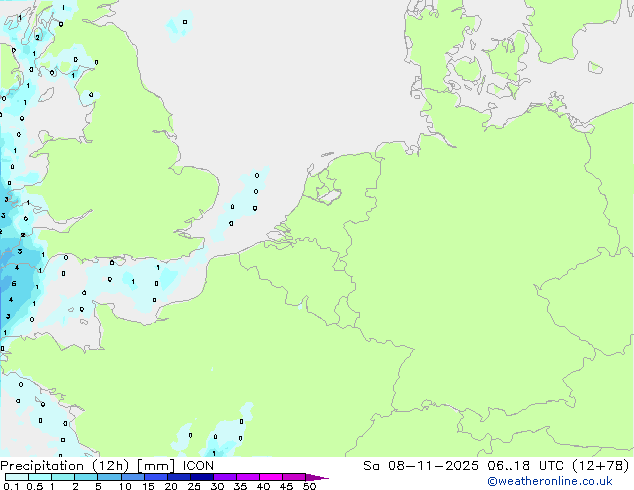Click the 'Precipitation (12h) [mm] ICON' title

click(107, 466)
